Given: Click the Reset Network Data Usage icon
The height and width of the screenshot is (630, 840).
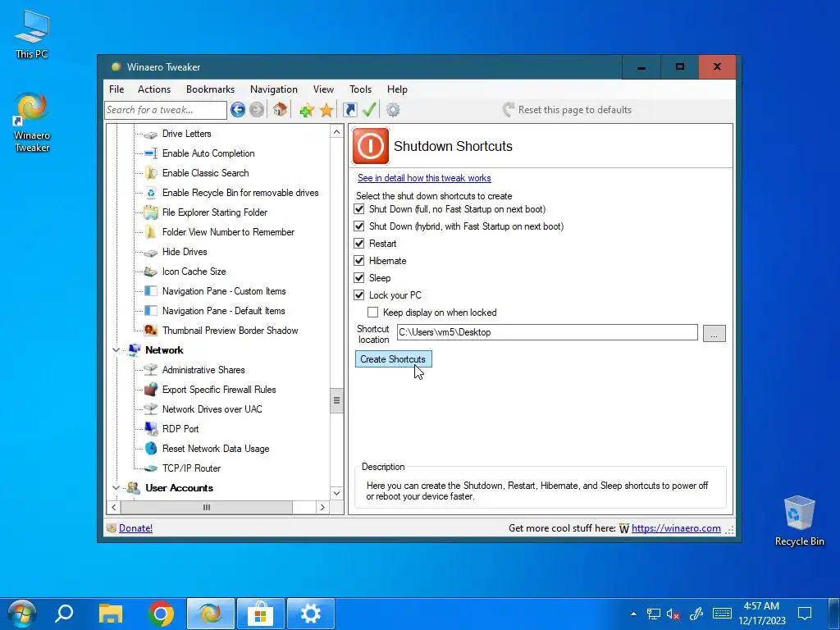Looking at the screenshot, I should 151,449.
